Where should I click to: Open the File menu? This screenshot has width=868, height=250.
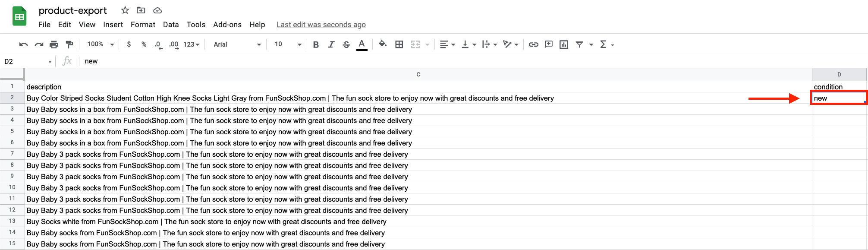(44, 25)
